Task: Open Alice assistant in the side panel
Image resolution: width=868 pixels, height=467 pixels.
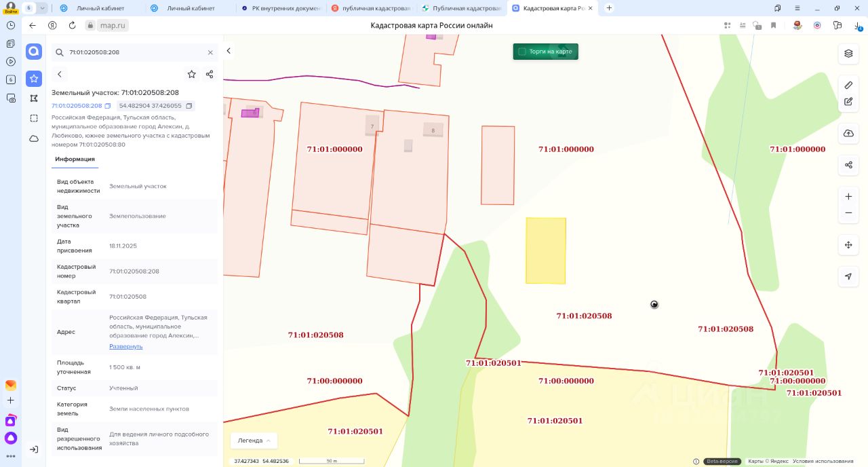Action: point(11,438)
